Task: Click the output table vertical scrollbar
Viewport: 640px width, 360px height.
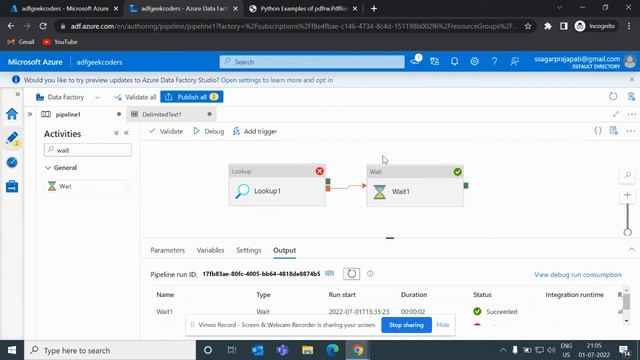Action: pyautogui.click(x=627, y=302)
